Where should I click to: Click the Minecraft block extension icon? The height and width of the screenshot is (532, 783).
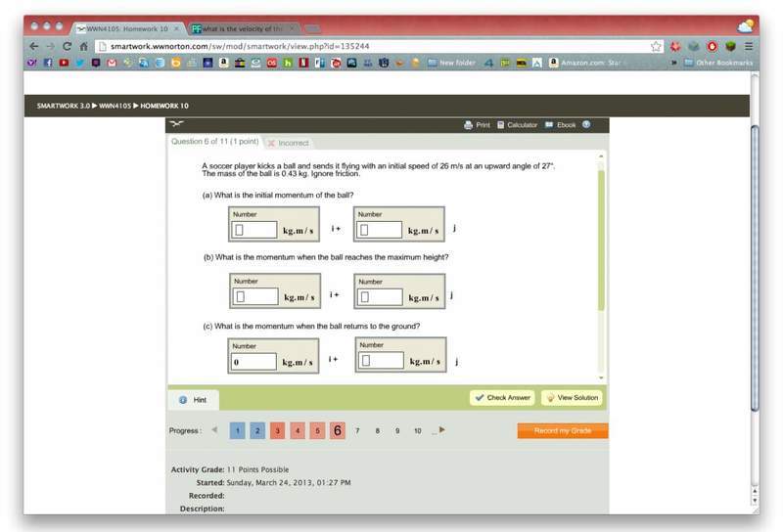click(x=730, y=46)
